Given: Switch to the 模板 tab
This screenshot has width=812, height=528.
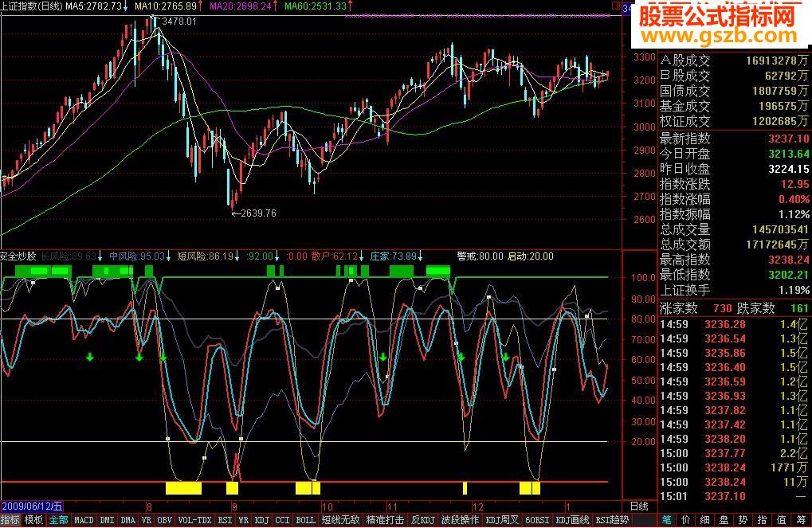Looking at the screenshot, I should click(x=34, y=520).
